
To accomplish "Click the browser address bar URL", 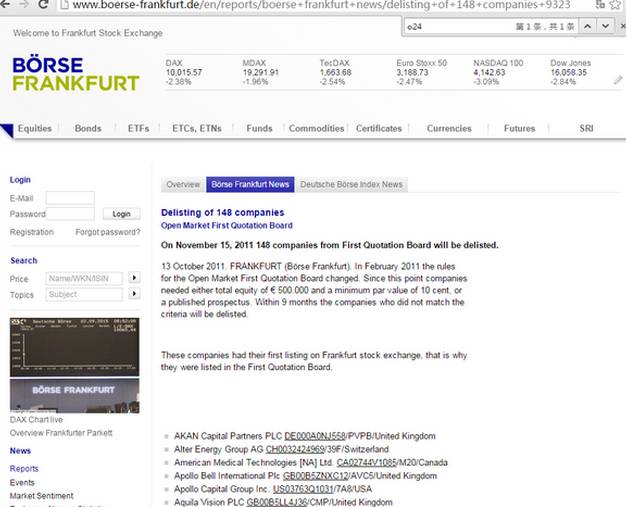I will [321, 5].
